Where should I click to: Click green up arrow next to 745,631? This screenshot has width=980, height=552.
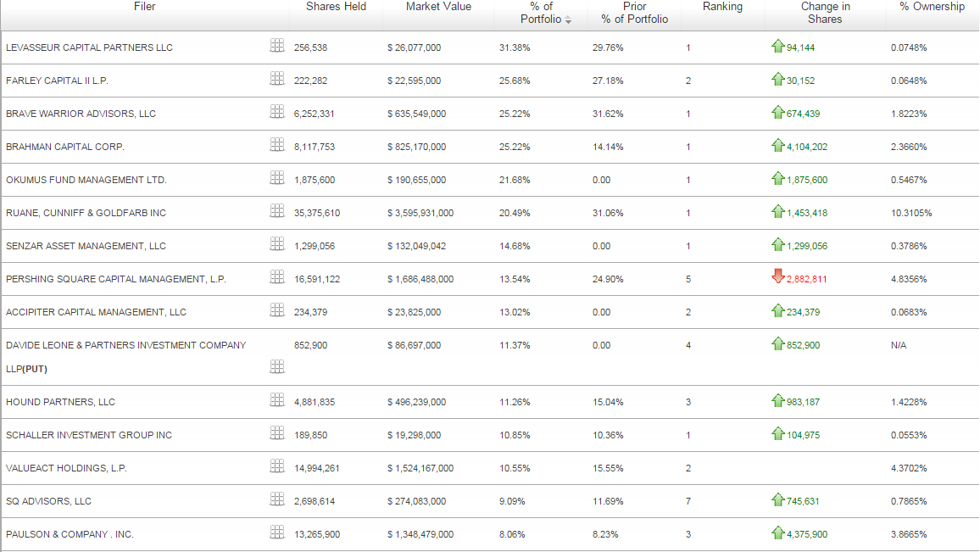(777, 499)
